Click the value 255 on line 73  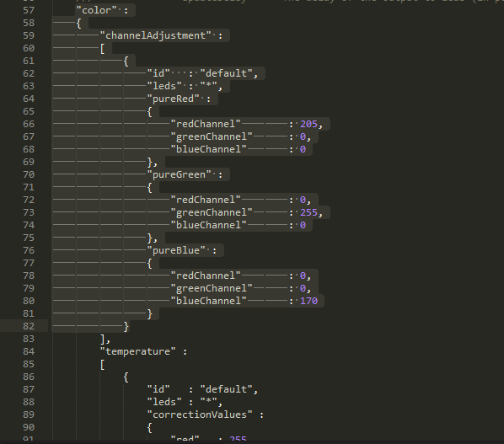[x=308, y=212]
